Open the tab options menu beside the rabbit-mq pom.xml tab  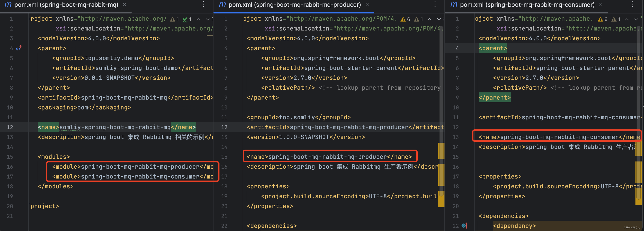(204, 4)
